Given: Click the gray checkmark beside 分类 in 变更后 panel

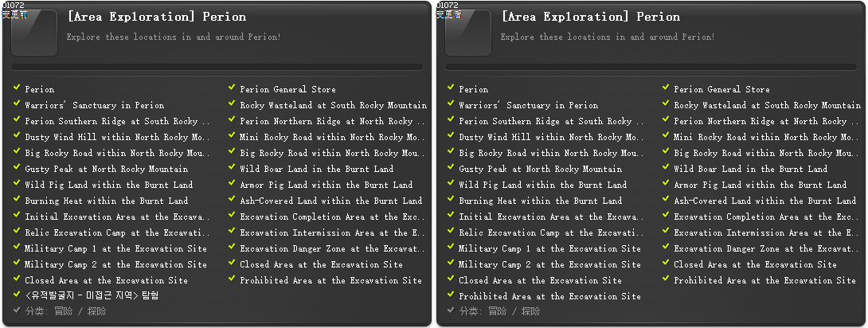Looking at the screenshot, I should (452, 311).
